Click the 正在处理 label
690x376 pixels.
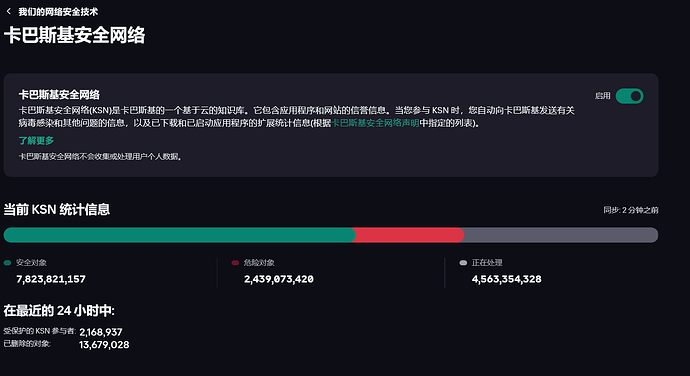click(487, 262)
